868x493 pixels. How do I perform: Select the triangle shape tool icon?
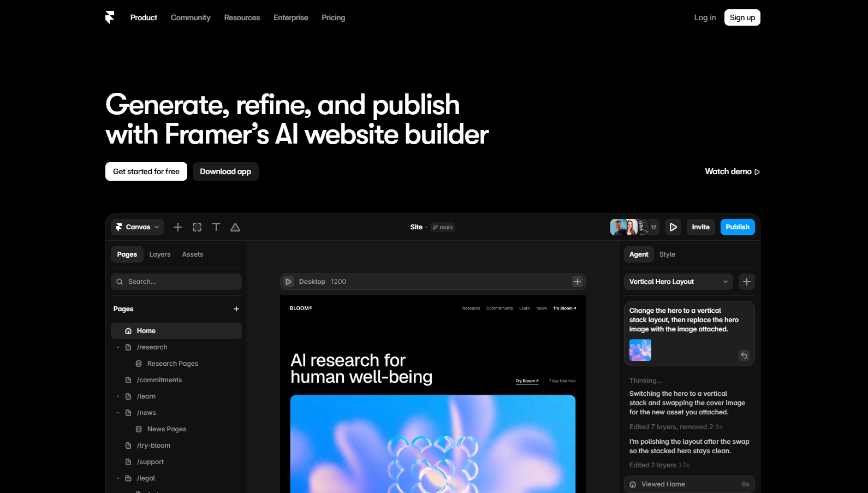[235, 227]
